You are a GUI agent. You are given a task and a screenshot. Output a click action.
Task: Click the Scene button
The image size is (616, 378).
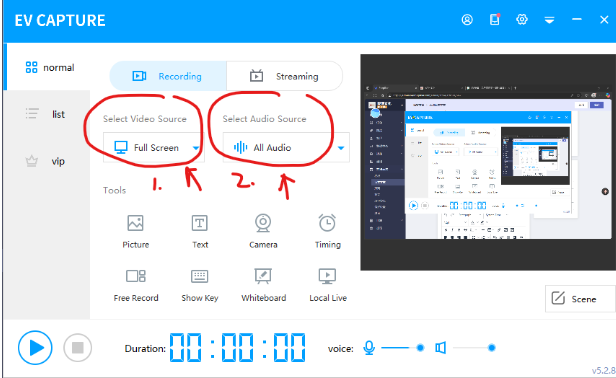[580, 299]
